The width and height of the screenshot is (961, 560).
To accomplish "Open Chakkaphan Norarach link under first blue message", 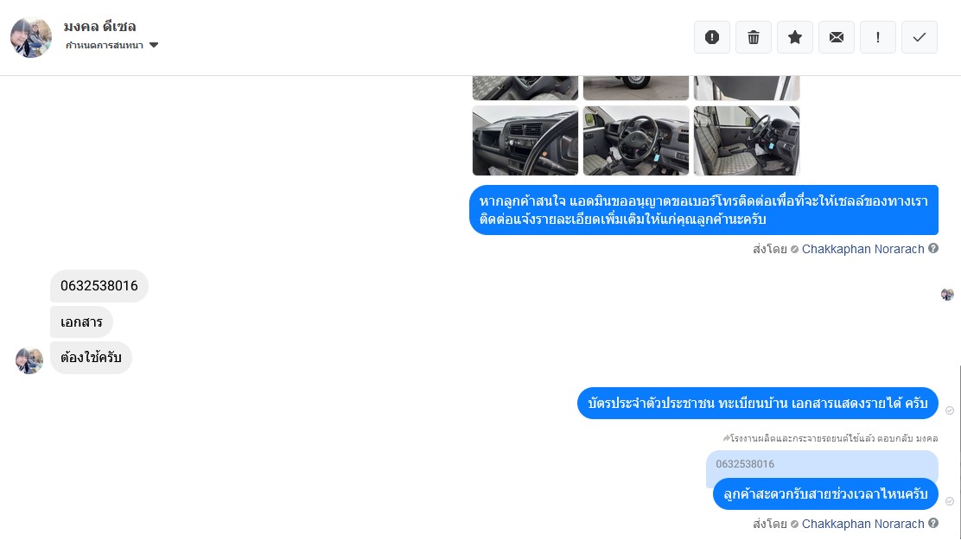I will click(x=862, y=249).
